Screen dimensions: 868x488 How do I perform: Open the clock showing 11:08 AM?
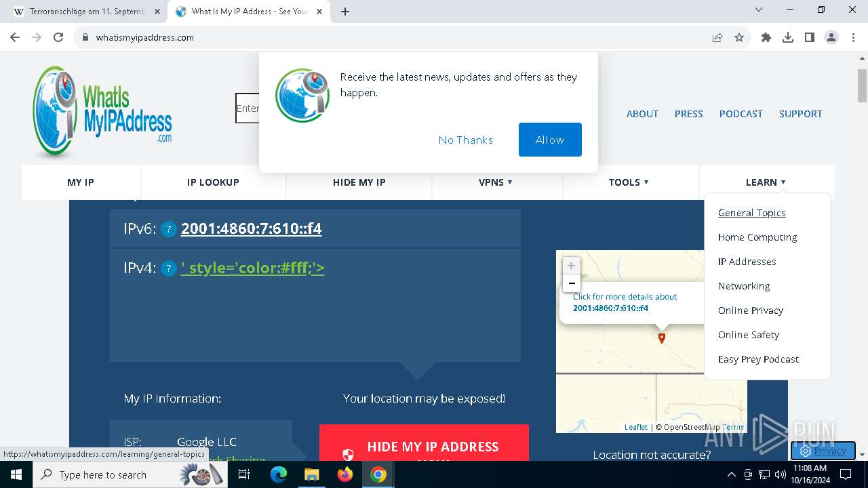pos(810,474)
